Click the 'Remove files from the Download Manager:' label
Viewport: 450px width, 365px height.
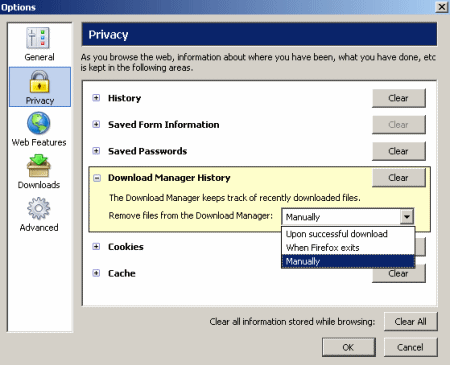tap(191, 216)
